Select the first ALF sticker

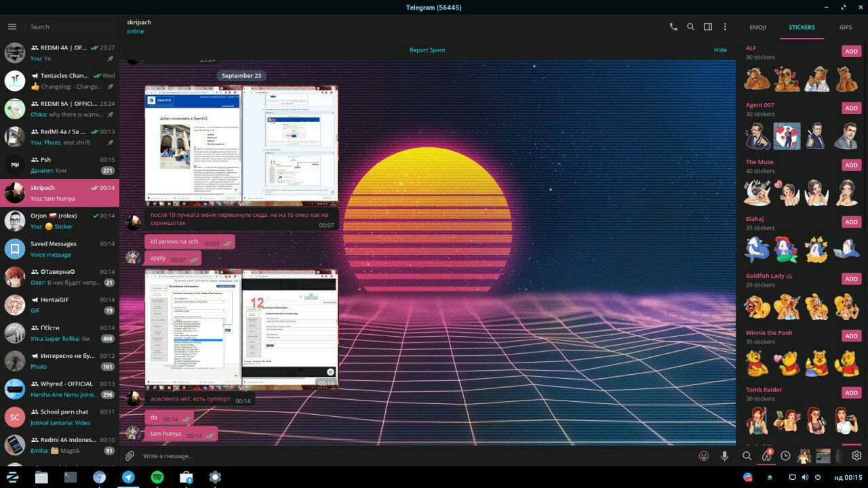[x=757, y=79]
